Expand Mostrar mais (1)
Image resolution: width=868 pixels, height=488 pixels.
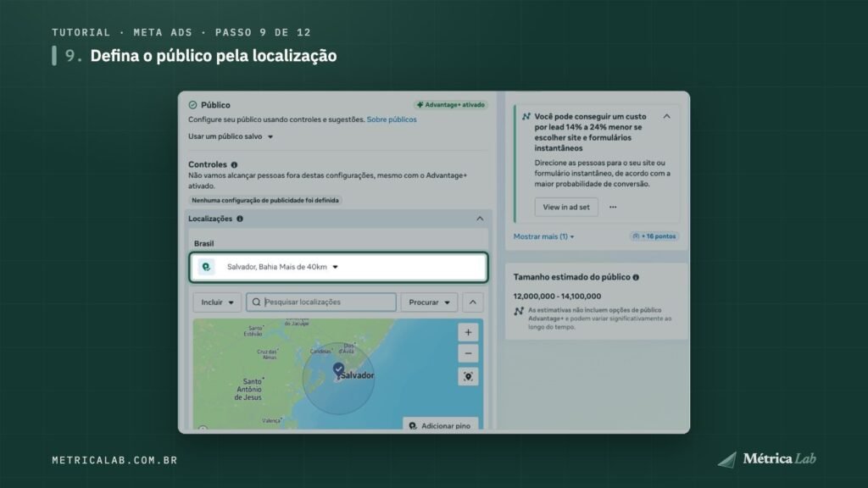[x=543, y=236]
